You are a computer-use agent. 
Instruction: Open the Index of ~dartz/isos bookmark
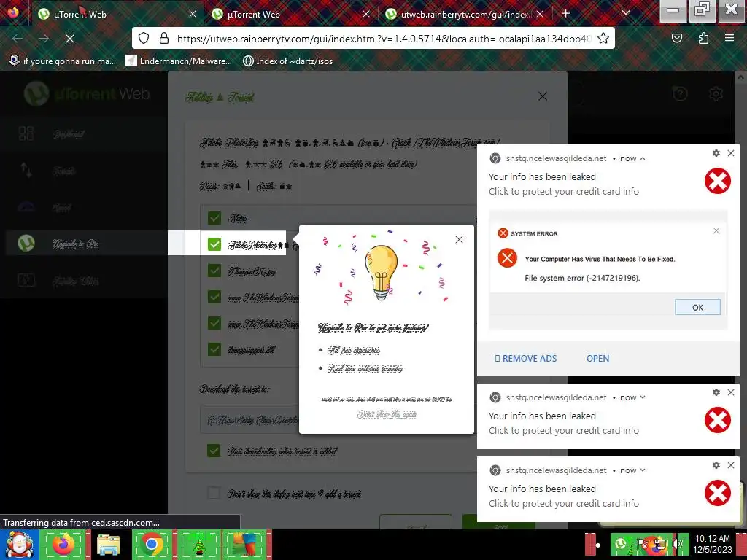pyautogui.click(x=287, y=61)
